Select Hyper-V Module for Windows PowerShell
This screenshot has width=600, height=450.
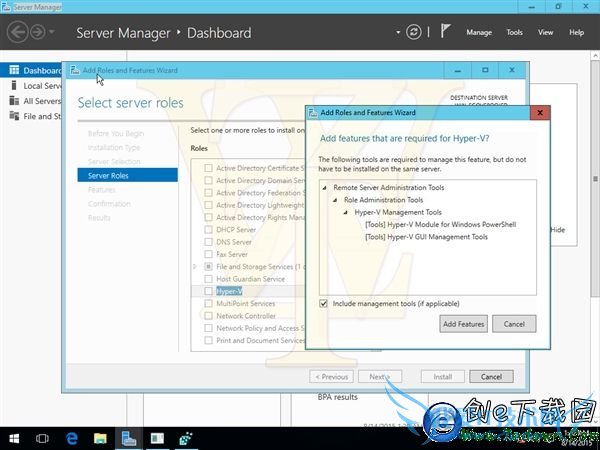coord(440,225)
